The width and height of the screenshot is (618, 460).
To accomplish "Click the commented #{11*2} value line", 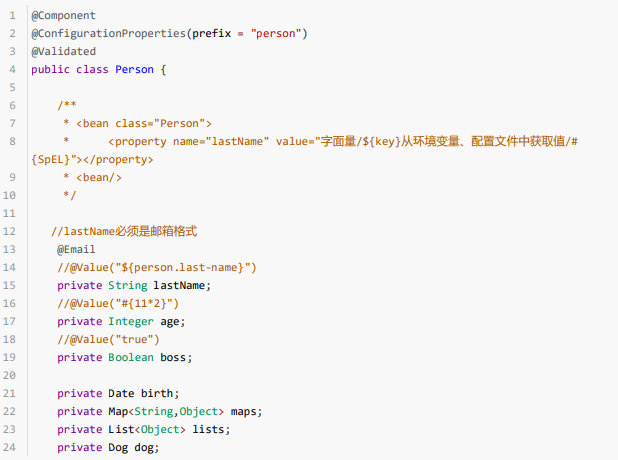I will [118, 304].
